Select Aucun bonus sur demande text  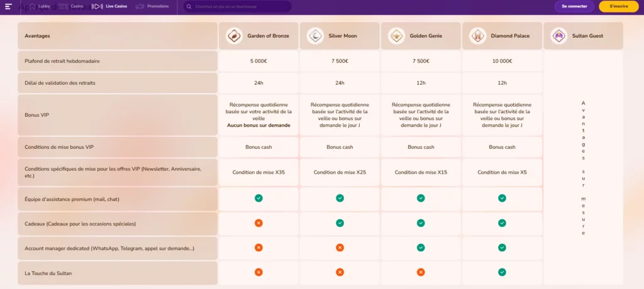click(x=258, y=125)
